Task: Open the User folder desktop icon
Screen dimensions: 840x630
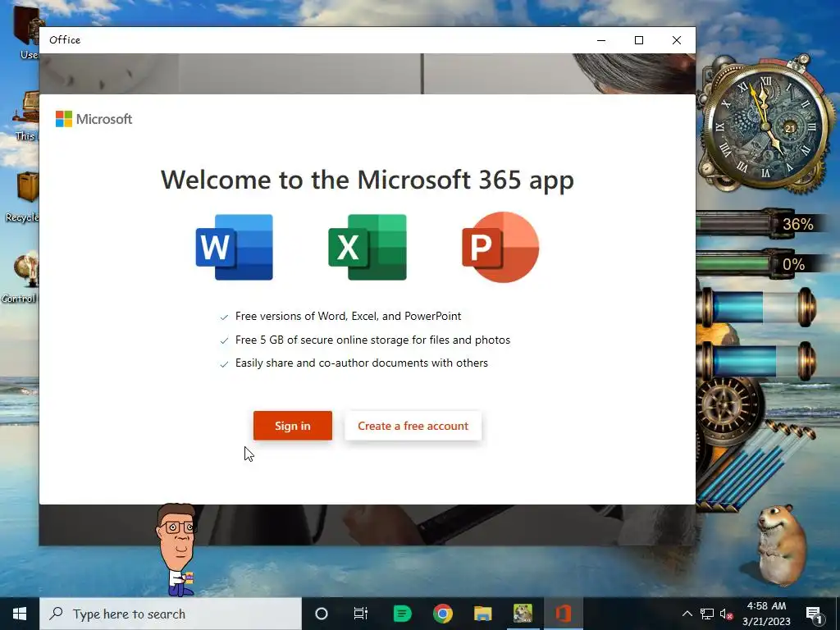Action: (28, 33)
